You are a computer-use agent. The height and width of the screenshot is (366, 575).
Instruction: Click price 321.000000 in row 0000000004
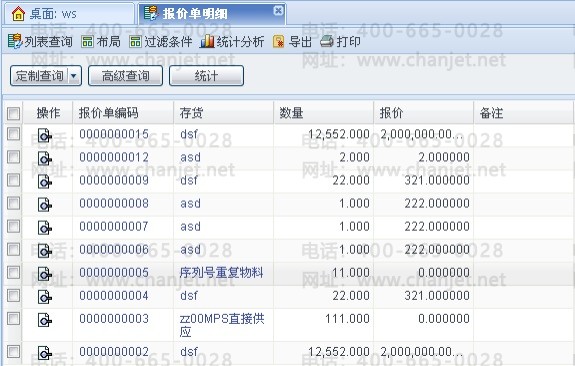point(437,296)
